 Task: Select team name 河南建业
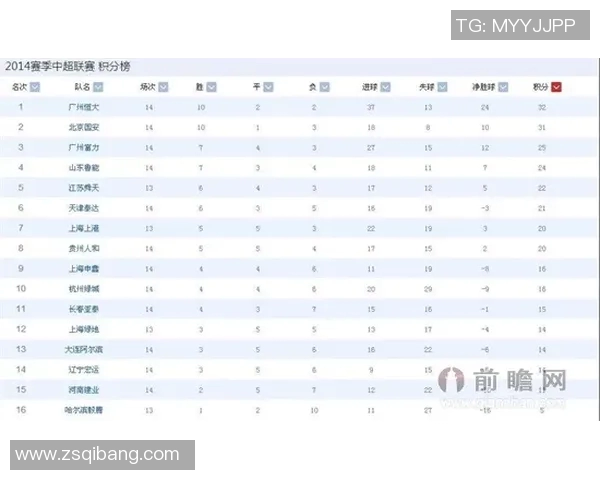pos(84,390)
